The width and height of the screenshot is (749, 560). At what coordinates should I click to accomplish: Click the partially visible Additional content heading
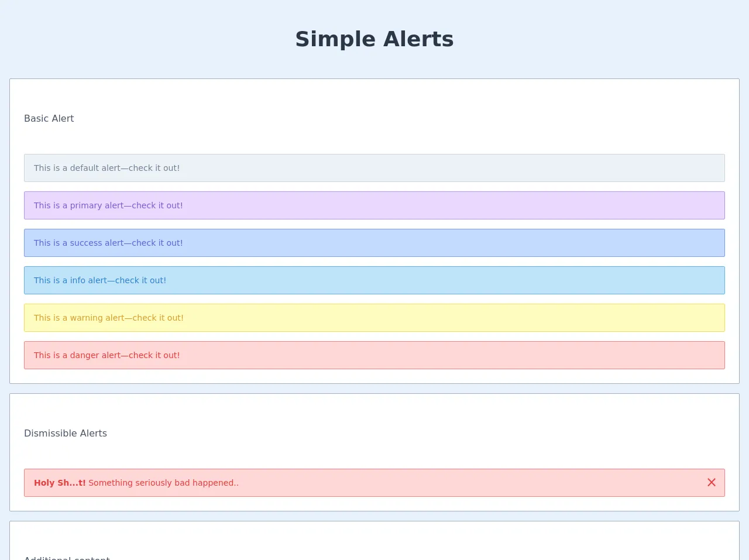(67, 557)
